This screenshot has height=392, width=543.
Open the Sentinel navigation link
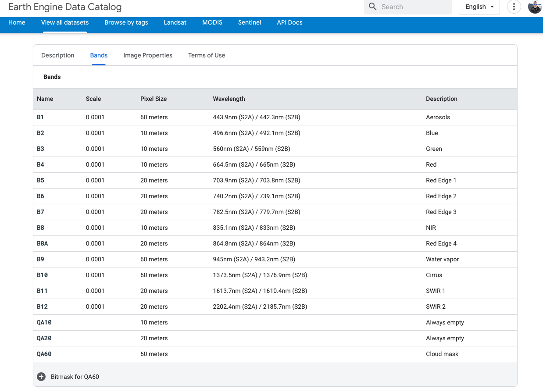[x=250, y=22]
